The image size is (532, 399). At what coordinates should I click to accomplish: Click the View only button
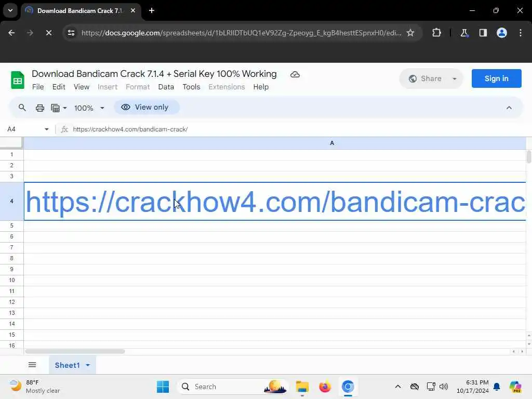pos(146,107)
